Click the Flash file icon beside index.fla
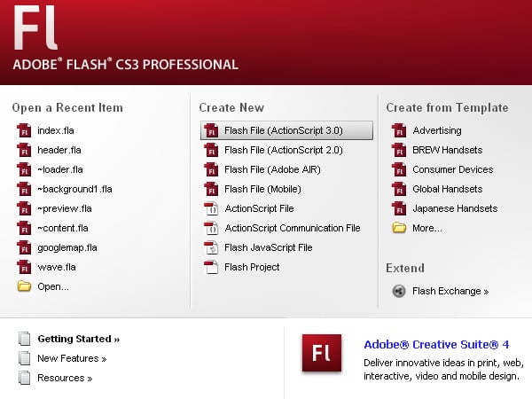The width and height of the screenshot is (532, 399). point(24,131)
